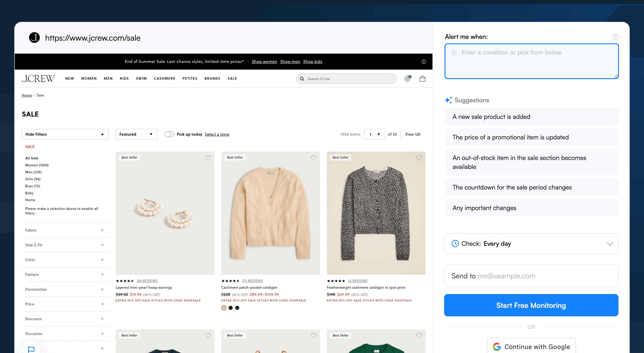Expand the Occasion filter

pos(65,334)
